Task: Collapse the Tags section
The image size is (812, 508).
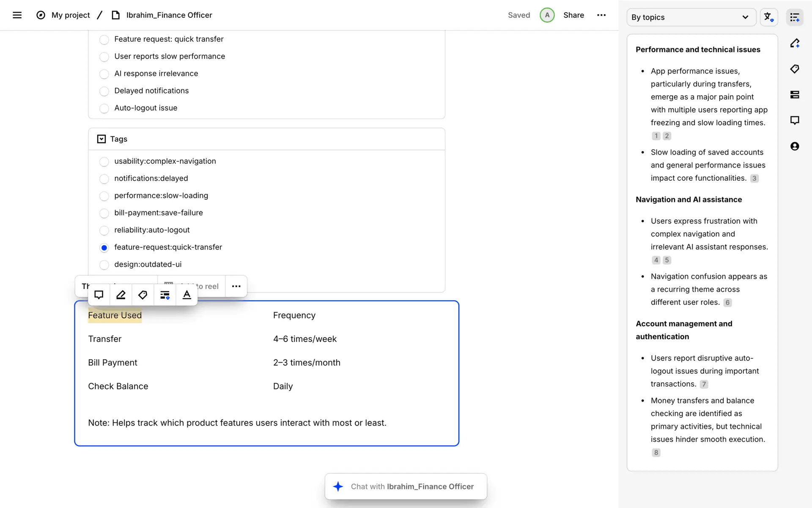Action: click(x=101, y=139)
